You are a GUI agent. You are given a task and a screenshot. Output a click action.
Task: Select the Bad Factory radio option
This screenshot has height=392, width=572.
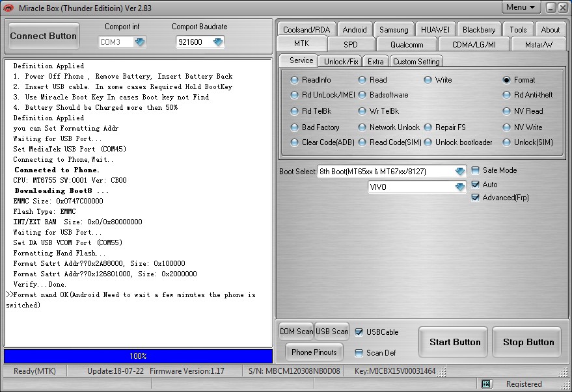click(x=294, y=127)
